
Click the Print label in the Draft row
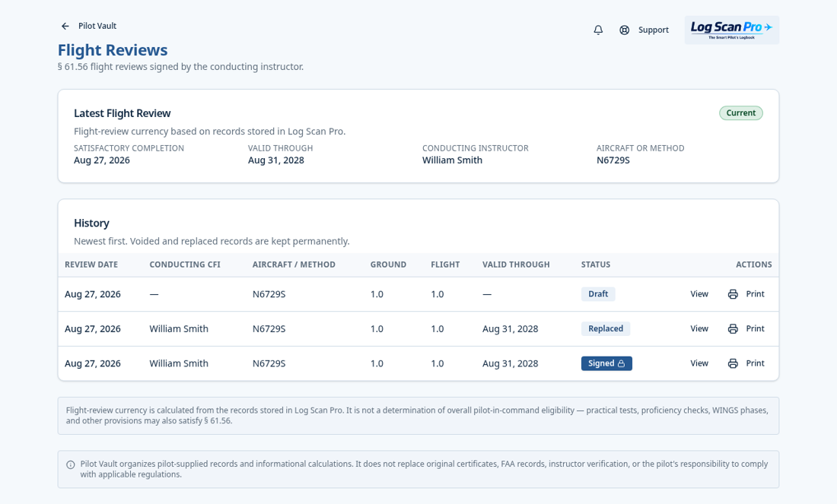tap(755, 294)
